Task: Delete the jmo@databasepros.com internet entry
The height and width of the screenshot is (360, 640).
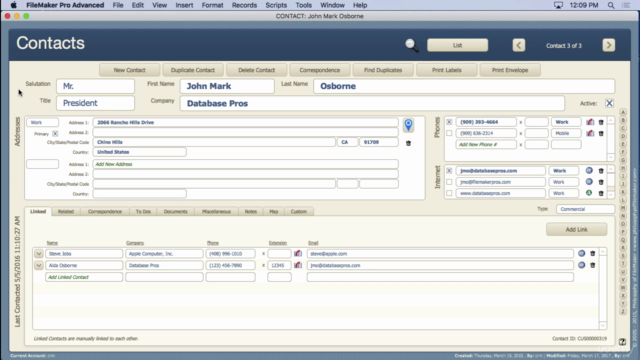Action: point(601,171)
